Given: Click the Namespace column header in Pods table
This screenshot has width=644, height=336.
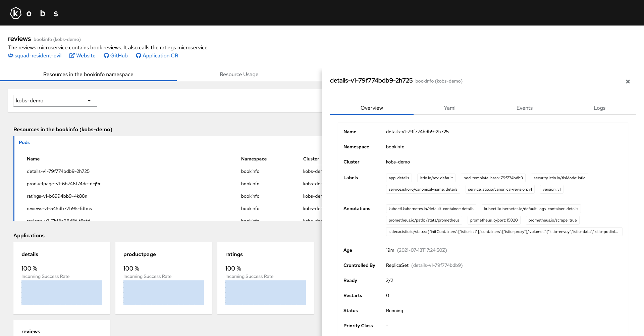Looking at the screenshot, I should click(x=254, y=159).
